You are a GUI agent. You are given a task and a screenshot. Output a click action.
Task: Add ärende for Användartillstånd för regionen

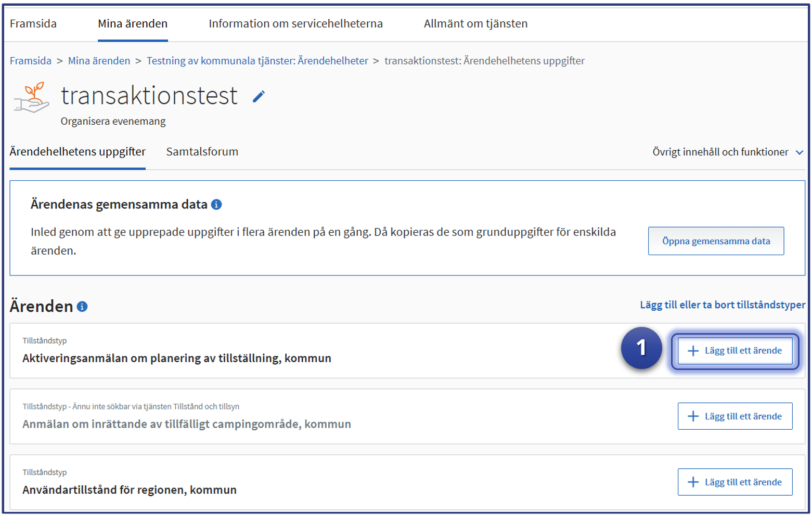point(734,482)
